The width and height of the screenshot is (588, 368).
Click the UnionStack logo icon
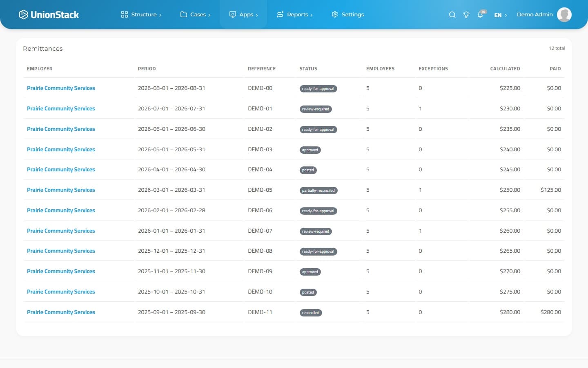[x=23, y=14]
